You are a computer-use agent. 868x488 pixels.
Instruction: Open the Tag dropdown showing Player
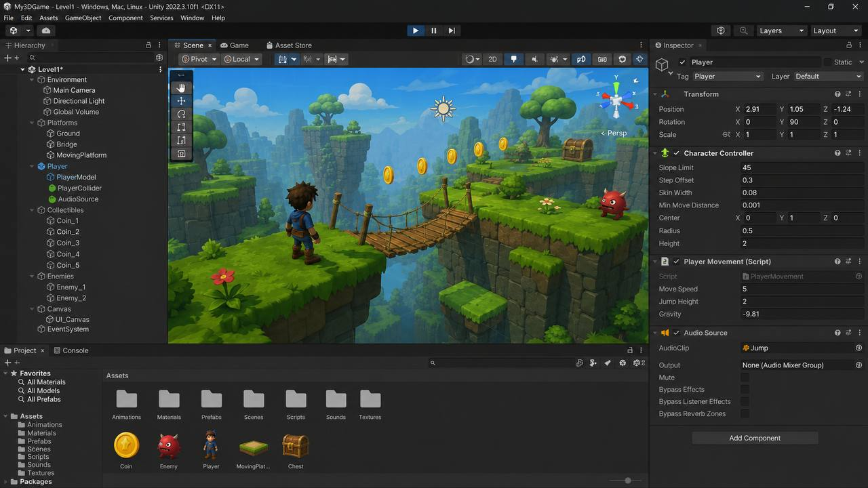click(x=728, y=77)
